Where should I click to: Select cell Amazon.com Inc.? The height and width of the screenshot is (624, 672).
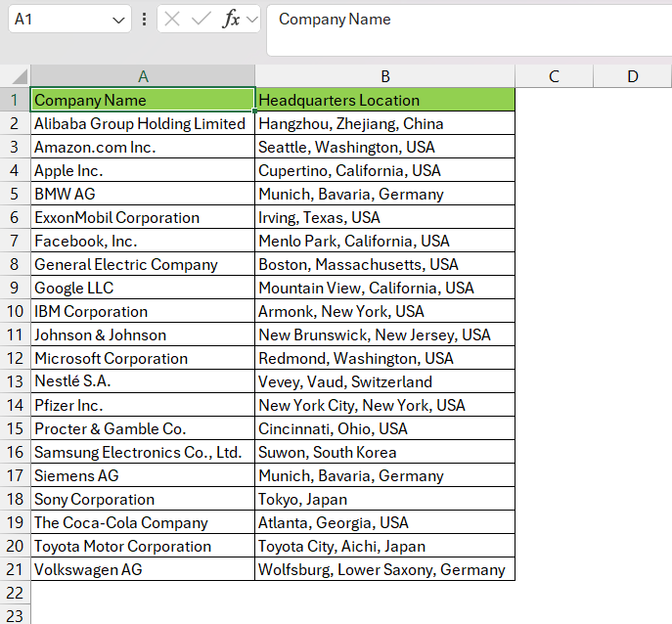(143, 147)
